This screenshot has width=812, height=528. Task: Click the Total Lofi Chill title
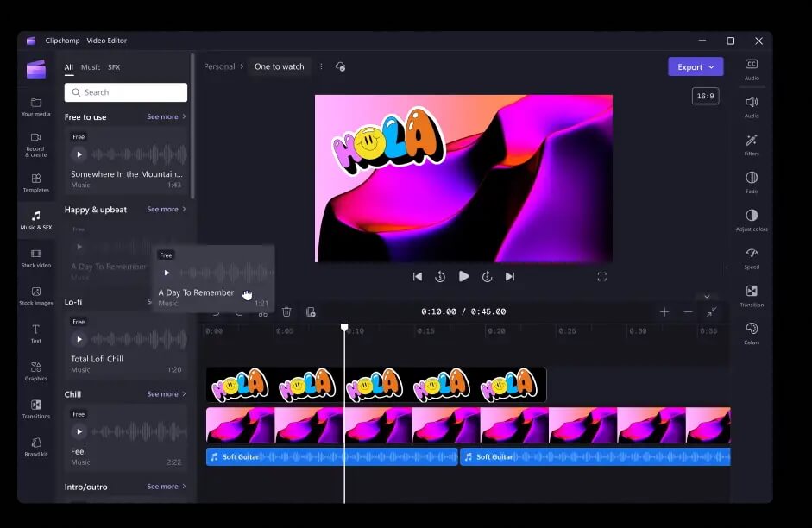97,359
